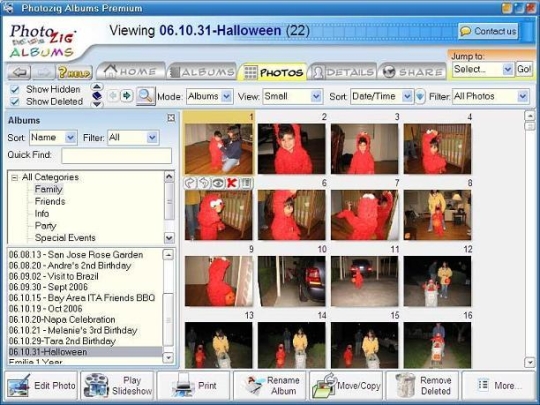Select photo thumbnail number 8
The height and width of the screenshot is (405, 540).
point(437,215)
